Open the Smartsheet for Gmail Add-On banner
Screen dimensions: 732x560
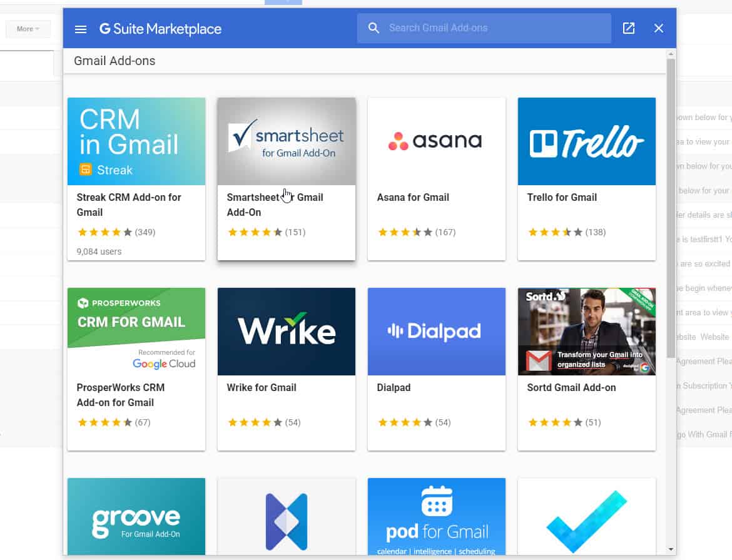click(x=286, y=141)
